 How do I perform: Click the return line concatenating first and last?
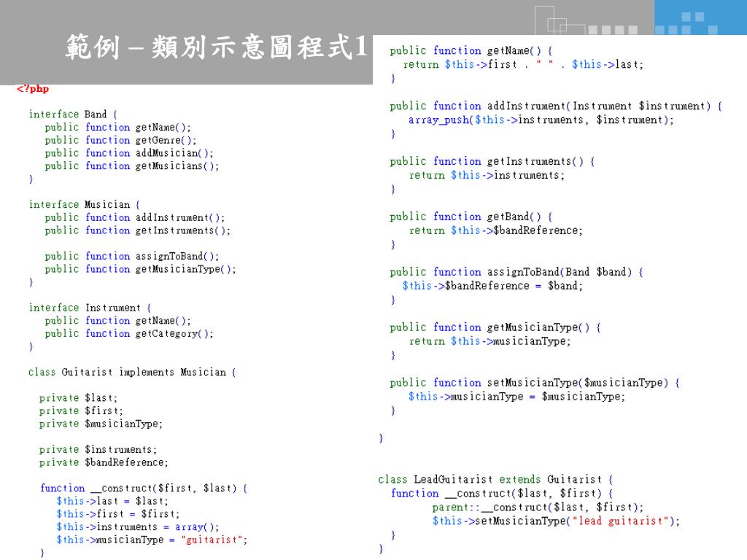point(523,64)
